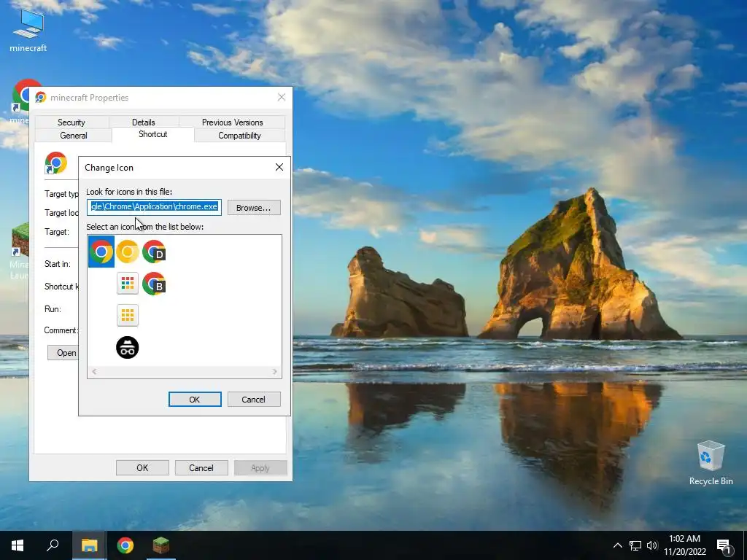
Task: Click the taskbar clock and date
Action: click(x=684, y=545)
